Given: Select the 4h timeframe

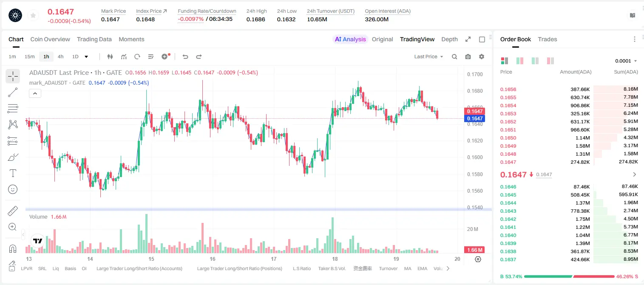Looking at the screenshot, I should [61, 57].
